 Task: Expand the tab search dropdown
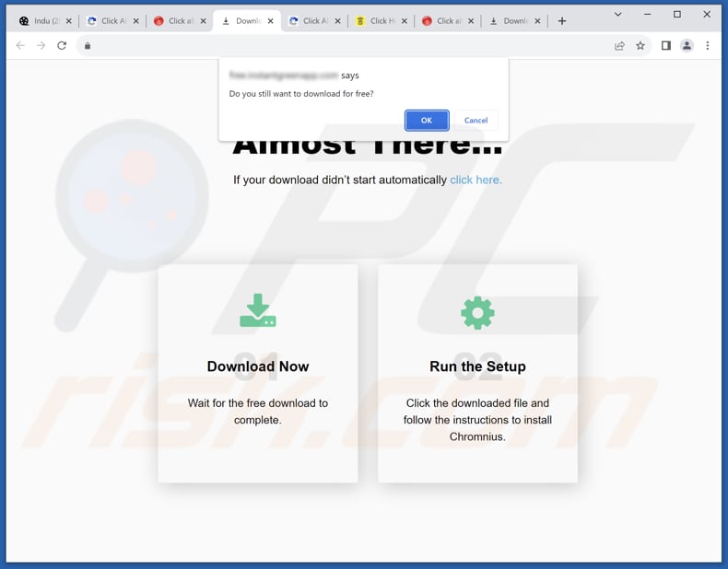[x=618, y=15]
